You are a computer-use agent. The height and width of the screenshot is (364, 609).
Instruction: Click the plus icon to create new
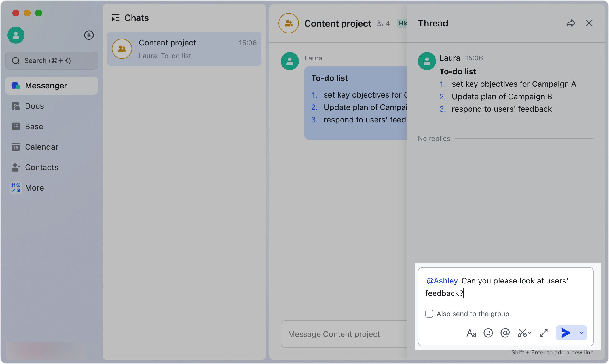89,35
